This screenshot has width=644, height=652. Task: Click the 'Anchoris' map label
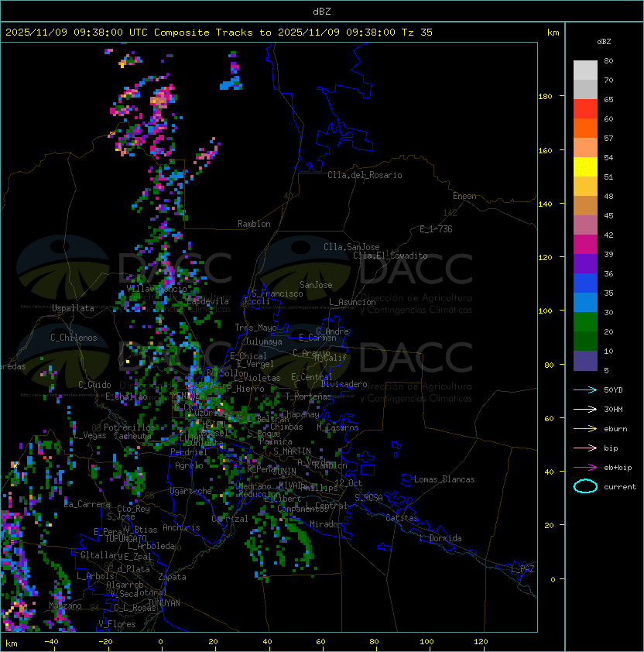pyautogui.click(x=181, y=527)
